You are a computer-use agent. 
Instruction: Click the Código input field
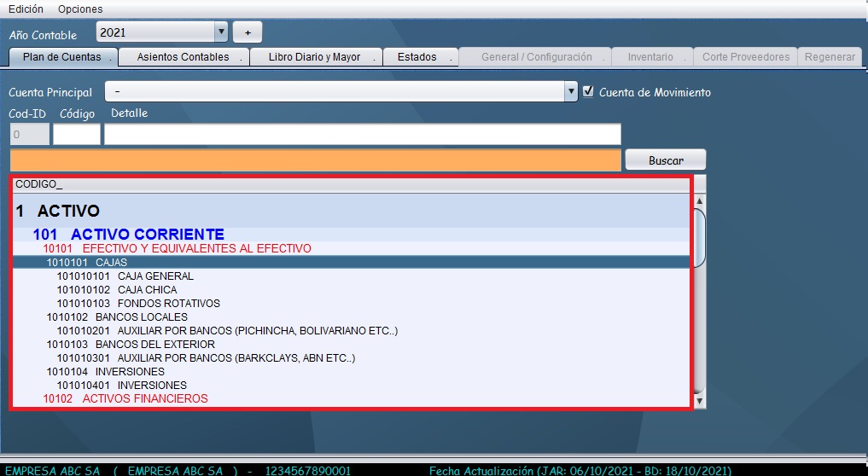tap(77, 135)
